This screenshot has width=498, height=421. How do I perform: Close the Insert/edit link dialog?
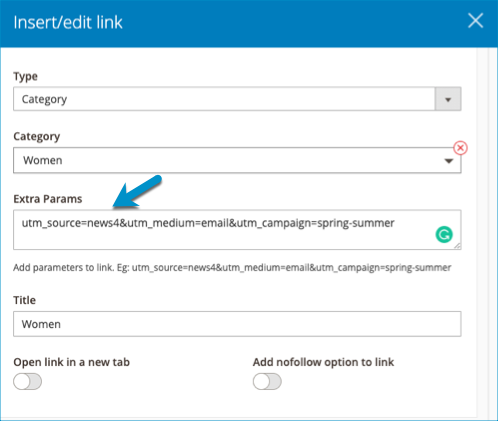tap(475, 21)
